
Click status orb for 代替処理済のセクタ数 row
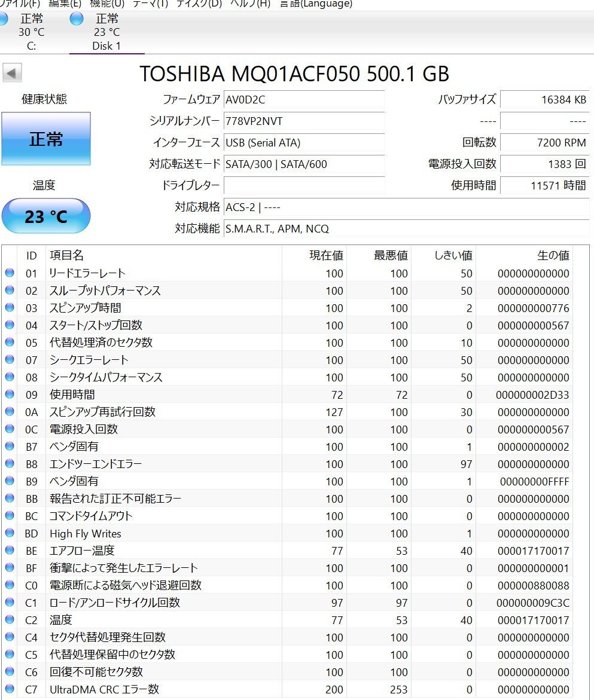10,343
